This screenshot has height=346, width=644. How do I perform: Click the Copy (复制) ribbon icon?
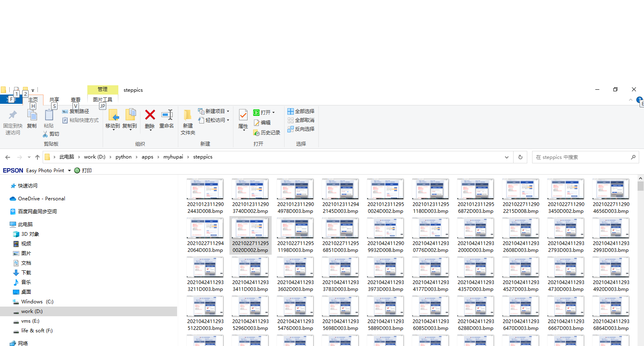point(32,115)
